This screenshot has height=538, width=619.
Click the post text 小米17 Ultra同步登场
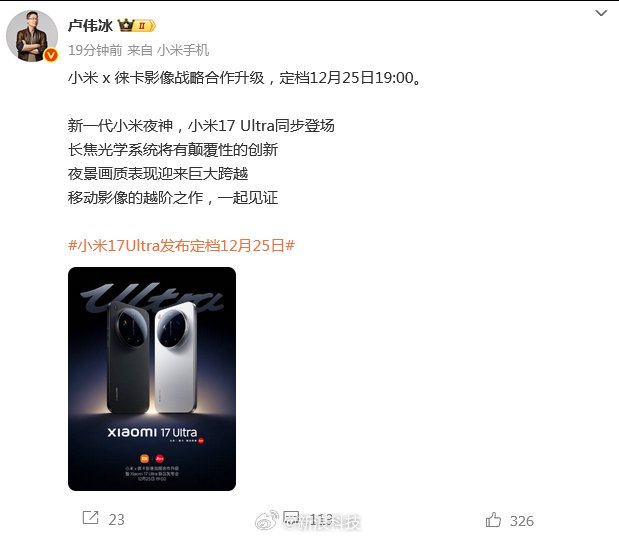(x=261, y=126)
